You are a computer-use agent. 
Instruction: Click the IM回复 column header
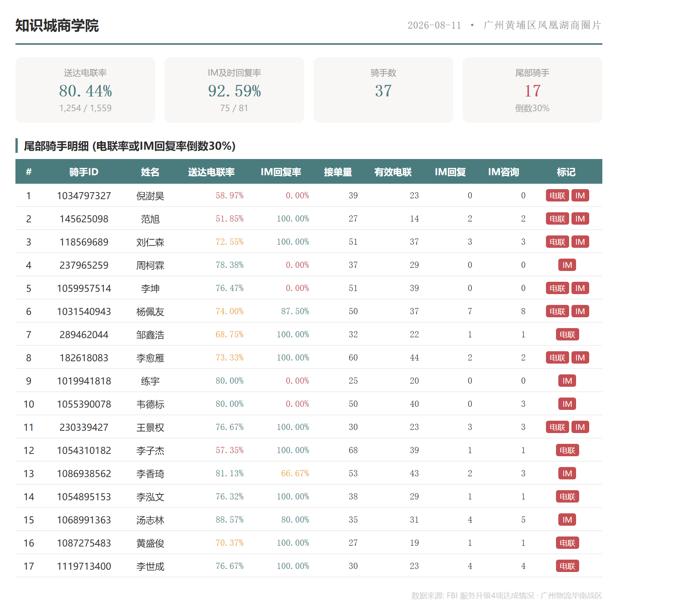[x=450, y=172]
